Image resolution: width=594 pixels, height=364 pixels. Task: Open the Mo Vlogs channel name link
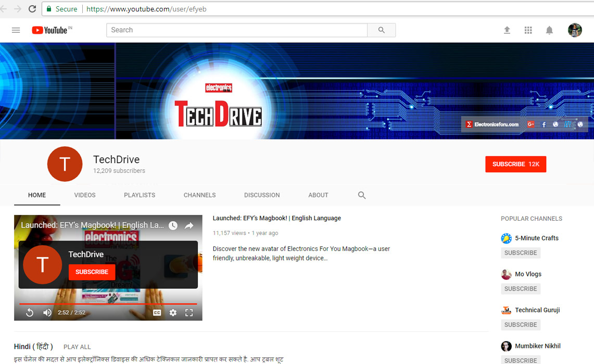[x=528, y=274]
